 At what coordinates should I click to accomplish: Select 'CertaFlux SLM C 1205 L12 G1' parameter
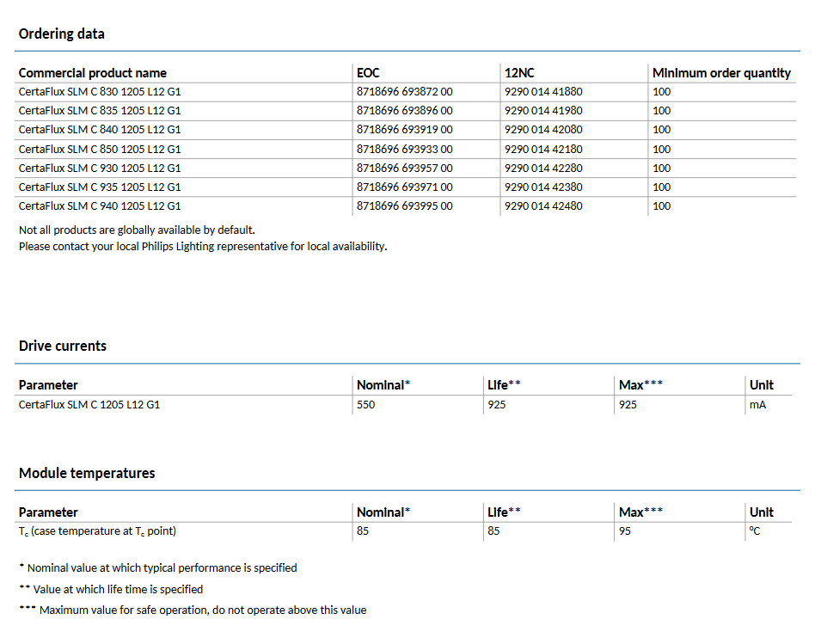pyautogui.click(x=89, y=405)
